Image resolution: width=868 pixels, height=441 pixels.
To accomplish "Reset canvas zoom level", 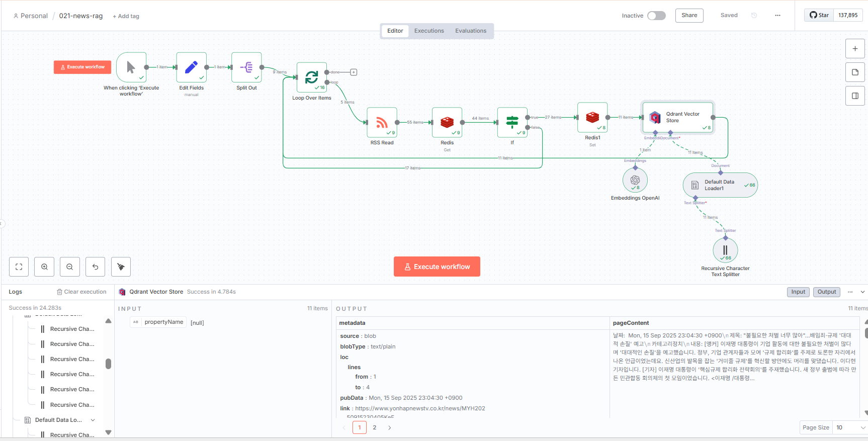I will point(96,267).
